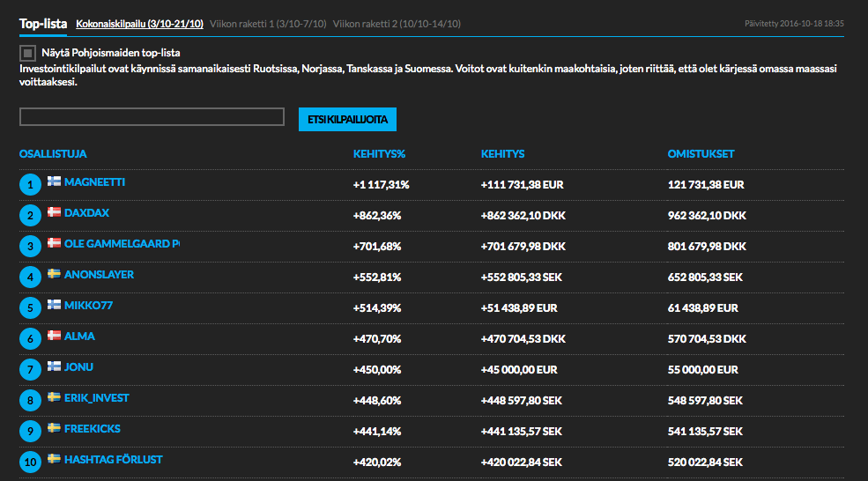
Task: Click the Danish flag next to ALMA
Action: (x=55, y=336)
